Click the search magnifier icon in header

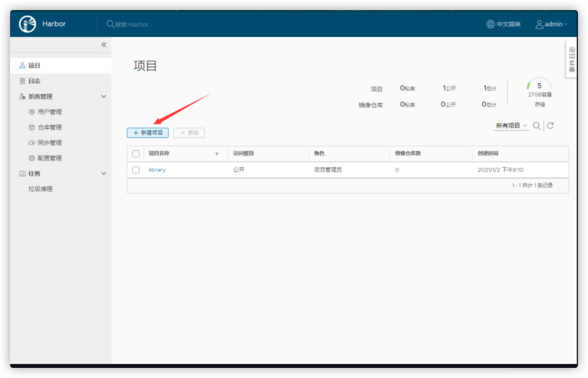110,24
